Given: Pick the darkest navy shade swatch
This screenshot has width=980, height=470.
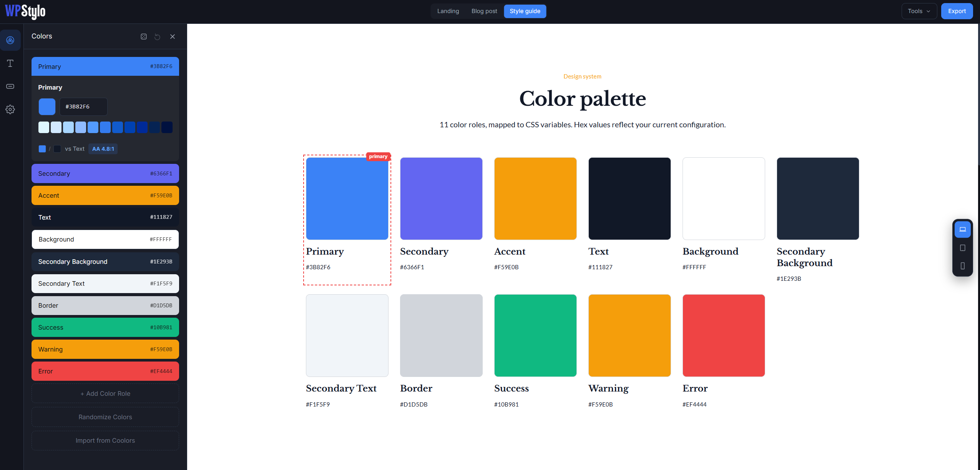Looking at the screenshot, I should tap(167, 127).
